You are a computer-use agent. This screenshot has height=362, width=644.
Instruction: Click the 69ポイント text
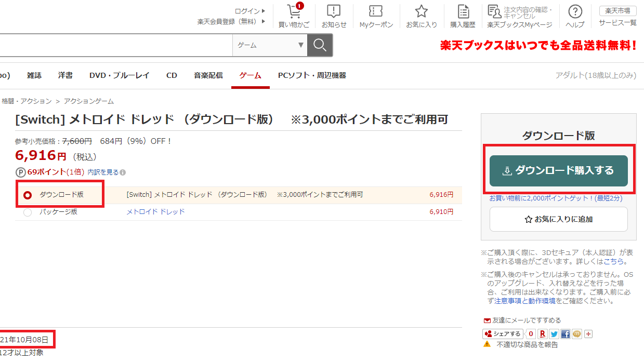[x=47, y=172]
